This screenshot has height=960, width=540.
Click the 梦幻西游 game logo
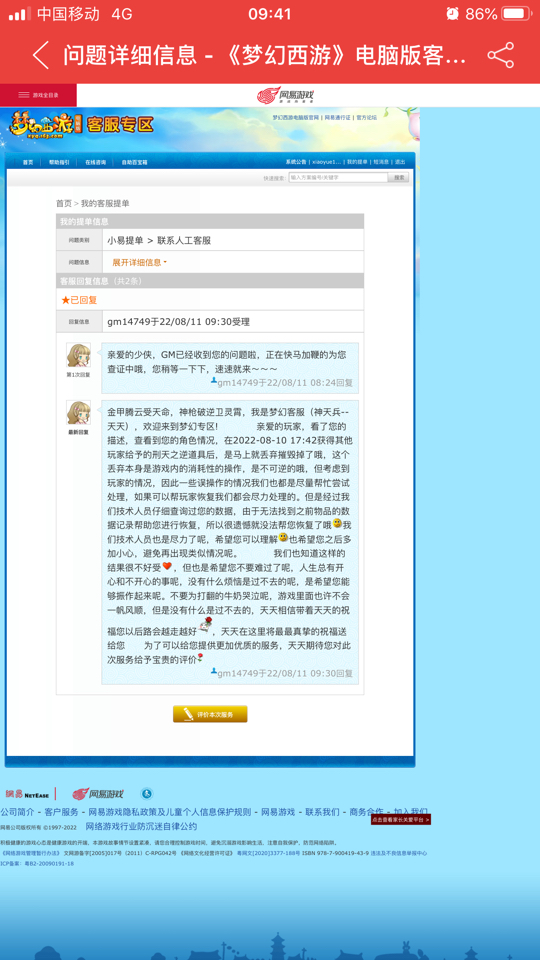point(46,125)
